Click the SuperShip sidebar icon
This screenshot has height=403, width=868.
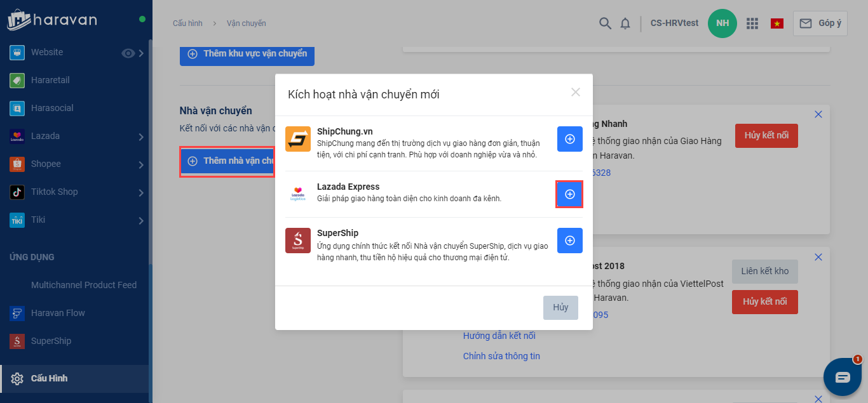point(17,341)
